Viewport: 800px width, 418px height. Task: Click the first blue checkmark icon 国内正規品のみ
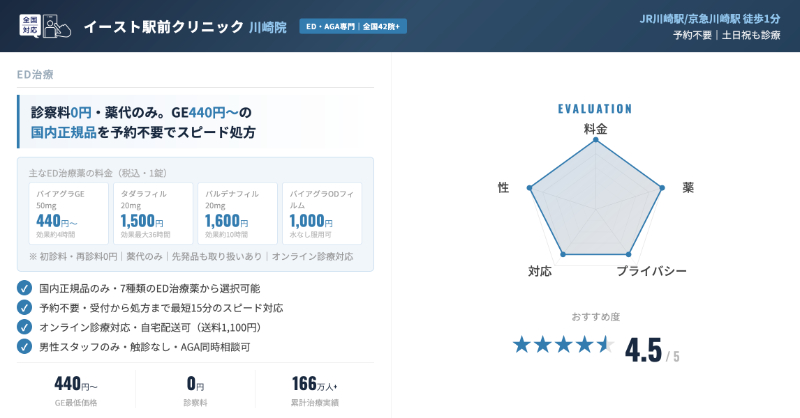(25, 288)
